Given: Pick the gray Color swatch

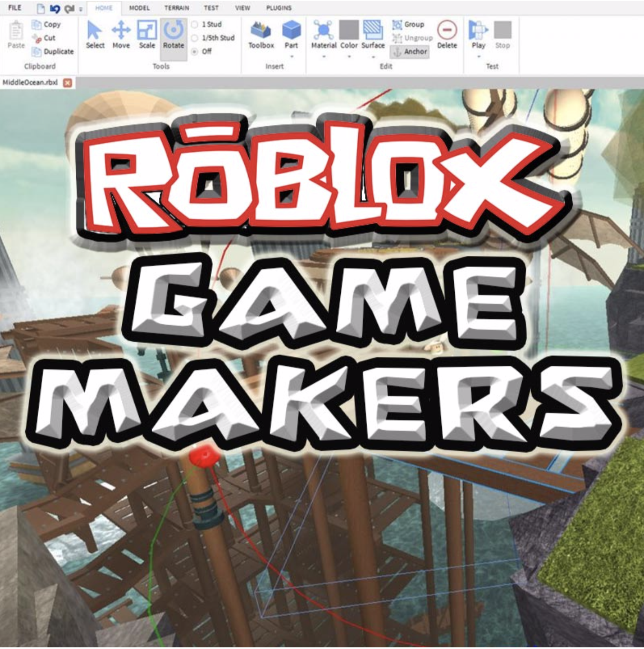Looking at the screenshot, I should point(349,30).
